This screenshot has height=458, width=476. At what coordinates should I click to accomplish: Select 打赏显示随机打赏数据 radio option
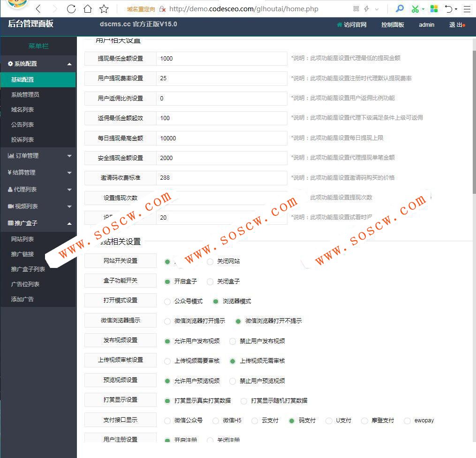244,401
